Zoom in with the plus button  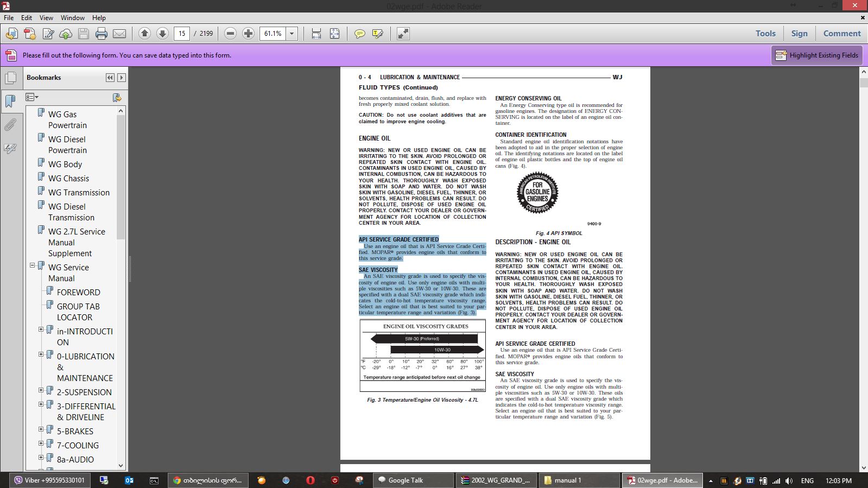tap(248, 34)
